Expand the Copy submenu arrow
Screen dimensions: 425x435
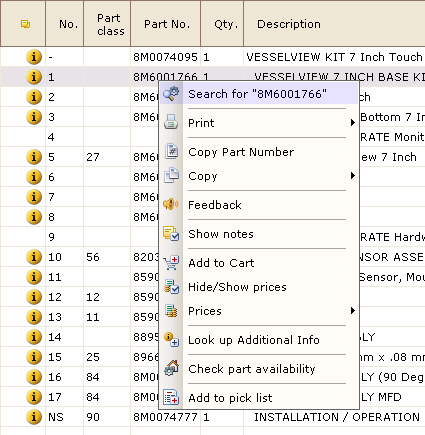click(353, 176)
